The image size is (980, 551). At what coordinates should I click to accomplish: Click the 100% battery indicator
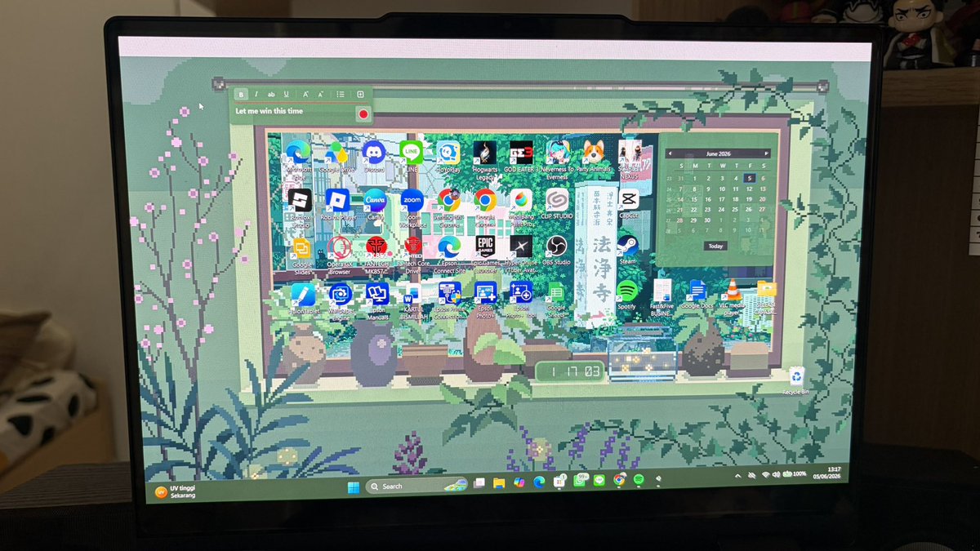point(795,473)
